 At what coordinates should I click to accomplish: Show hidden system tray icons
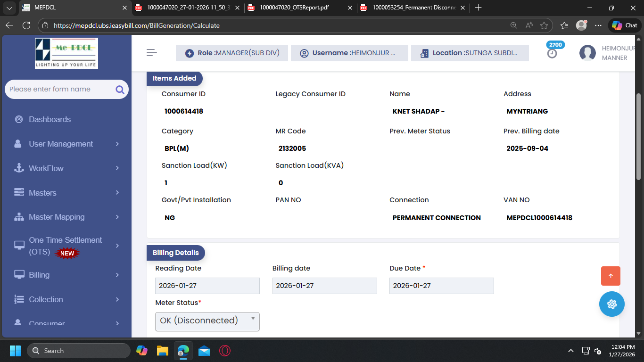coord(571,351)
